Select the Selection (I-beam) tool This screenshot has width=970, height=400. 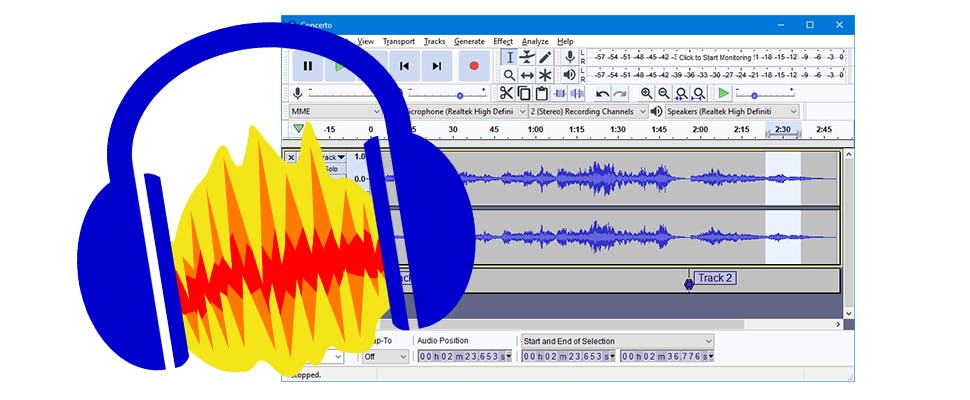[x=509, y=57]
